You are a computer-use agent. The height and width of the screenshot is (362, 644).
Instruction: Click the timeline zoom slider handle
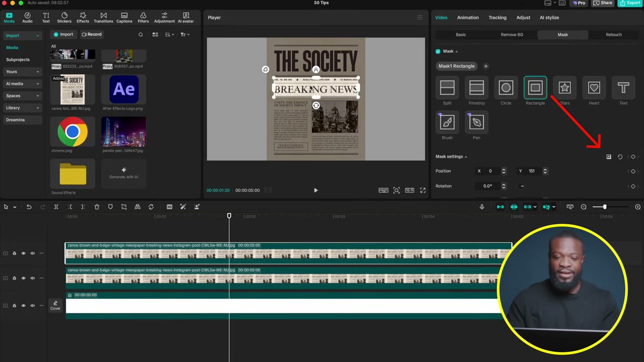click(605, 207)
